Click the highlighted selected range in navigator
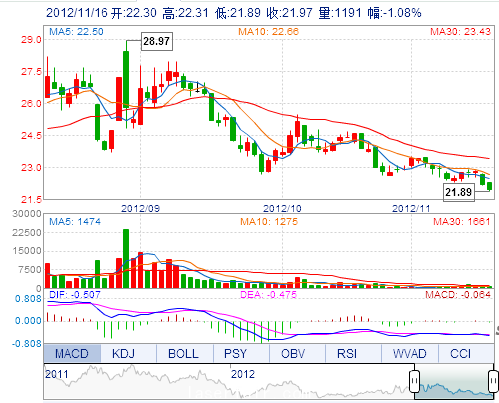 454,382
